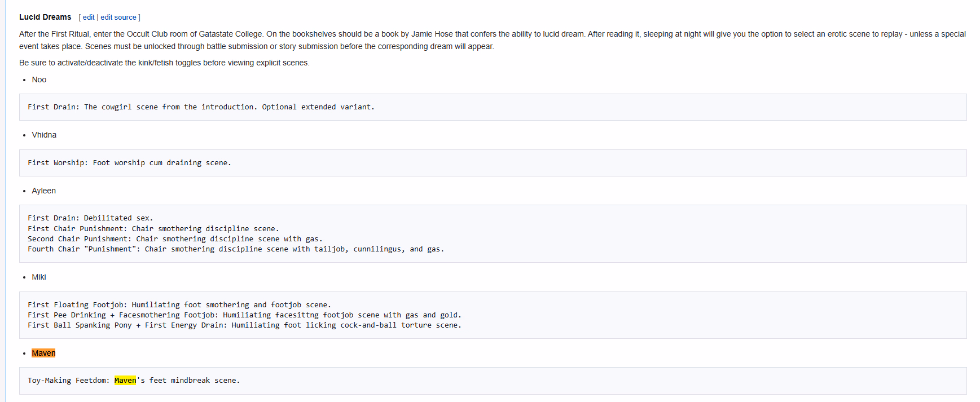Click the yellow-highlighted "Maven" in the code box
The image size is (980, 402).
click(x=125, y=381)
